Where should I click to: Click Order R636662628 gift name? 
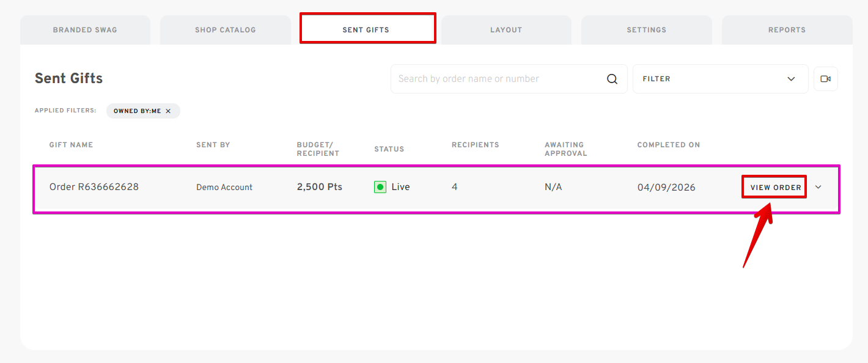(94, 187)
